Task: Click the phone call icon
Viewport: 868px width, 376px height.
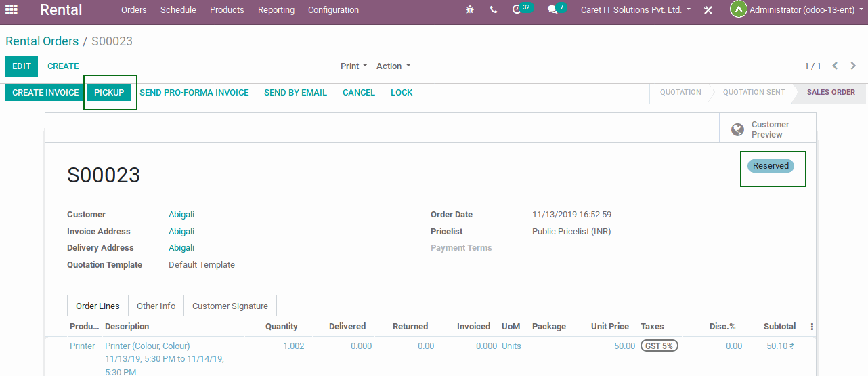Action: (x=493, y=10)
